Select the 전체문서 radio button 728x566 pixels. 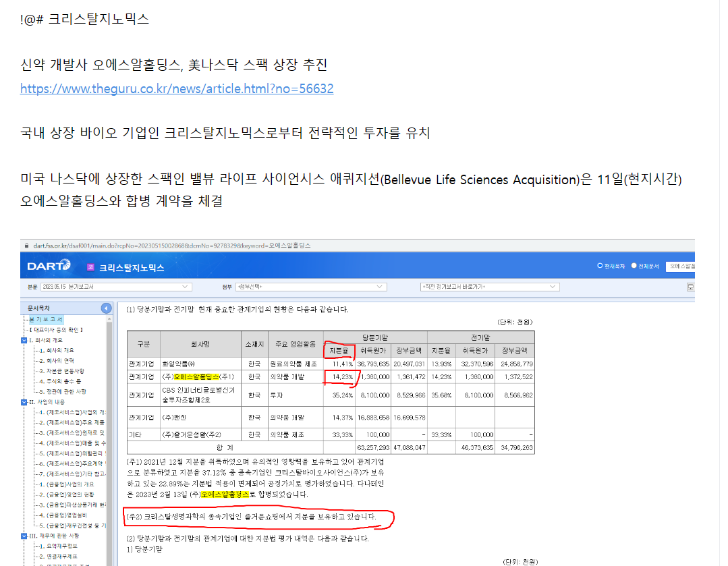point(634,266)
